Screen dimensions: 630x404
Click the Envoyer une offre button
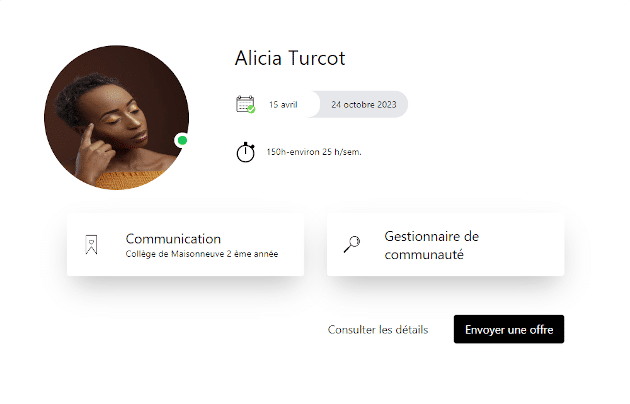pyautogui.click(x=509, y=329)
